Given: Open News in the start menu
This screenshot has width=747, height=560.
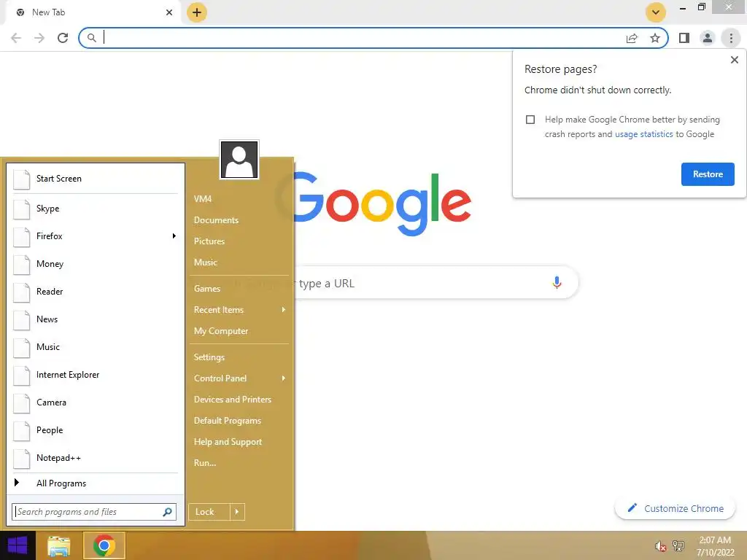Looking at the screenshot, I should pos(96,319).
